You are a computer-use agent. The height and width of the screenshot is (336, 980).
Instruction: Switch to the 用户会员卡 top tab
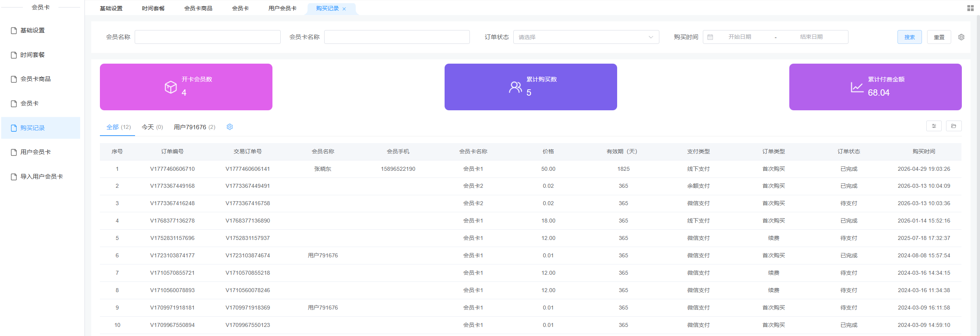tap(282, 8)
